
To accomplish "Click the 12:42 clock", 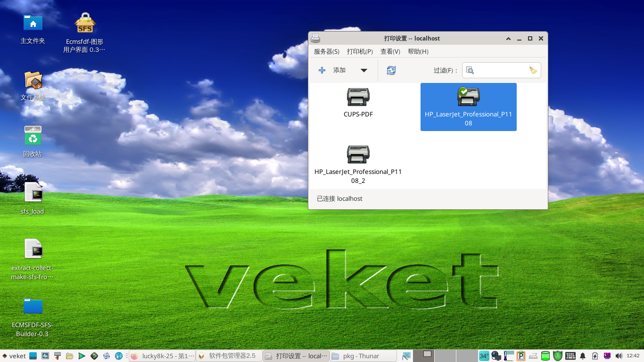I will tap(633, 356).
